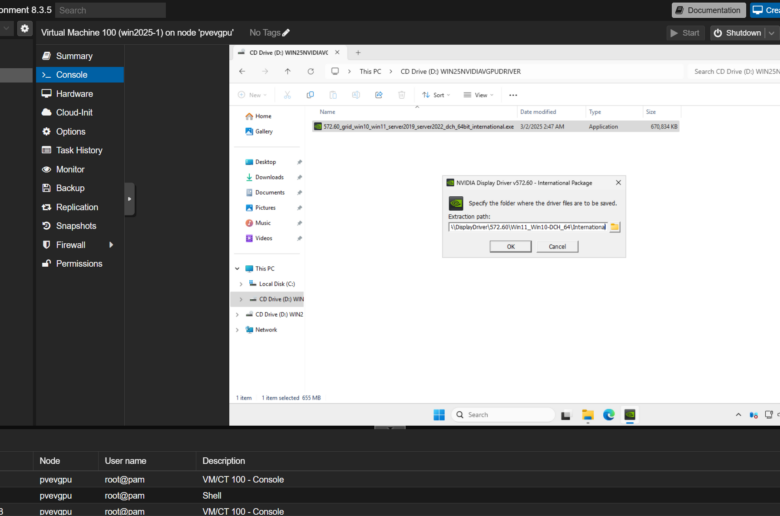Open the Downloads quick access folder

pyautogui.click(x=265, y=177)
